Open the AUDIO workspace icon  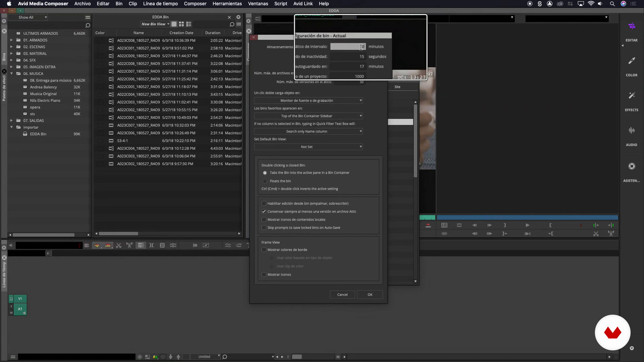point(631,130)
